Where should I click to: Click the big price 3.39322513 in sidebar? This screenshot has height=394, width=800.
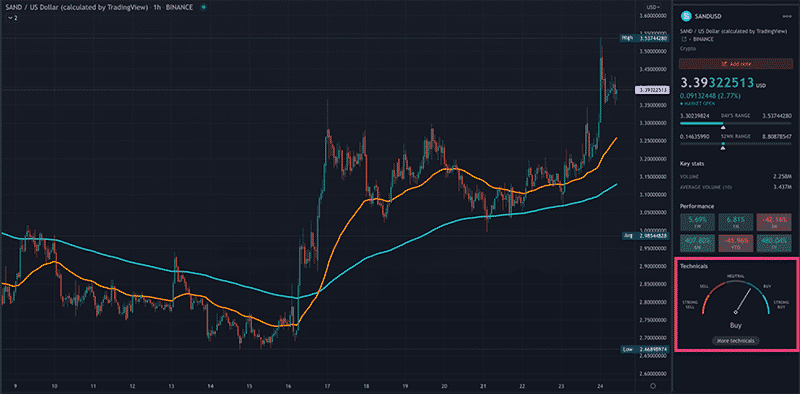(x=717, y=83)
